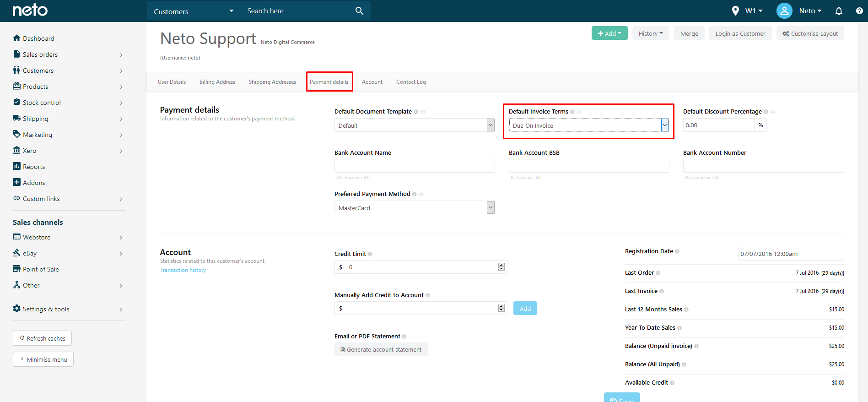The image size is (868, 402).
Task: Focus the Bank Account BSB field
Action: point(589,166)
